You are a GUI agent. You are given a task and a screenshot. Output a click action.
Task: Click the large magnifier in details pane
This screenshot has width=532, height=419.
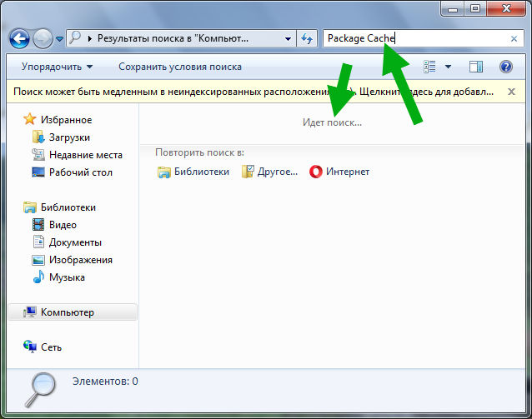tap(40, 390)
